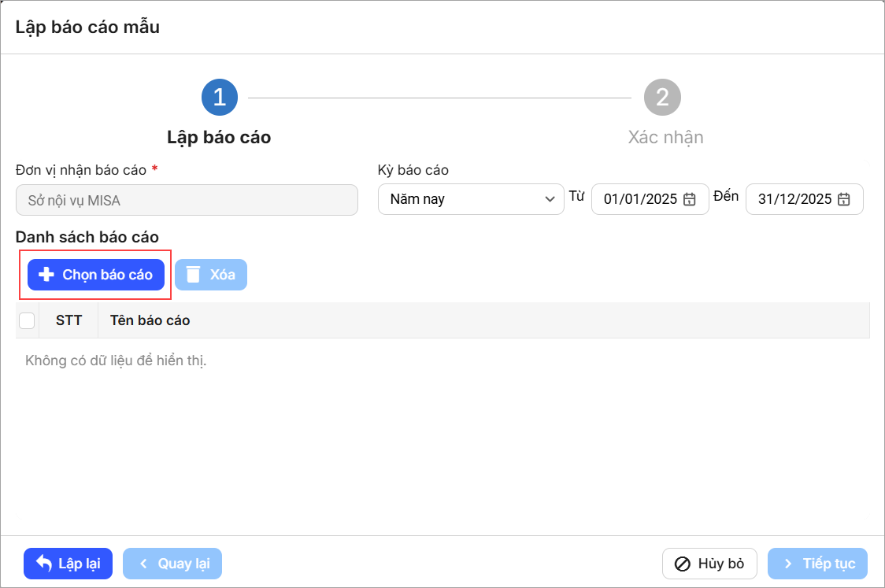This screenshot has height=588, width=885.
Task: Click the undo arrow icon on Lặp lại
Action: 44,564
